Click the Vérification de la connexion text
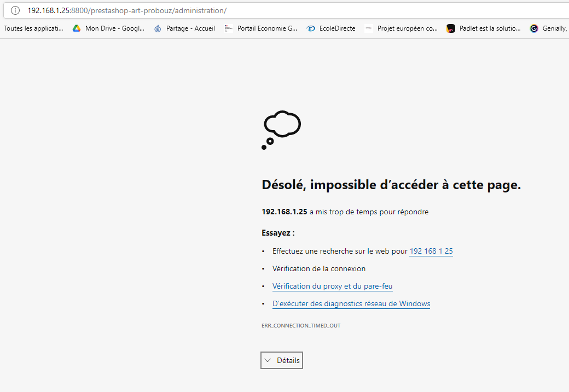The image size is (569, 392). 319,269
